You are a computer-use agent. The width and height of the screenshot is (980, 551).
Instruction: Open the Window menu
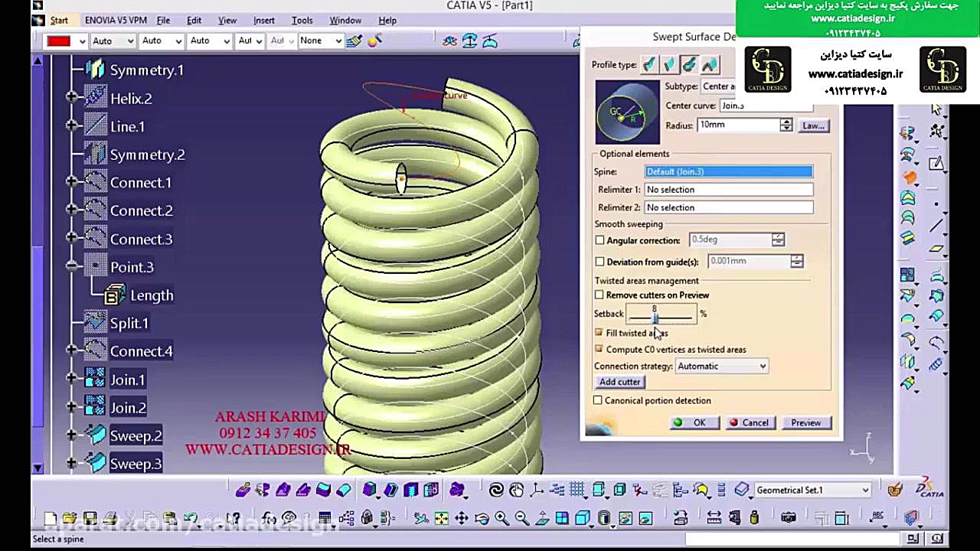(345, 21)
